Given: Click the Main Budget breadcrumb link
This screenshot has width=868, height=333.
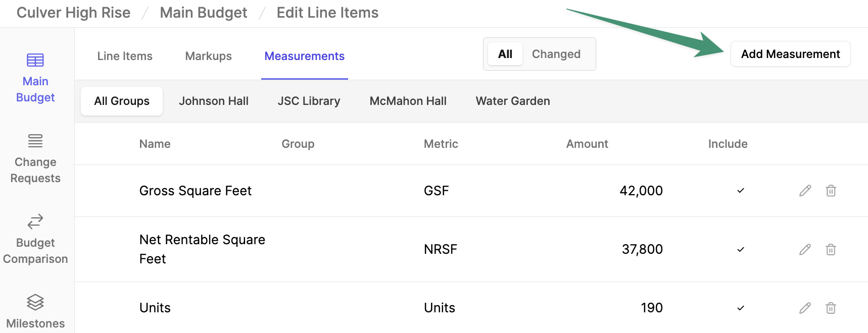Looking at the screenshot, I should (204, 13).
